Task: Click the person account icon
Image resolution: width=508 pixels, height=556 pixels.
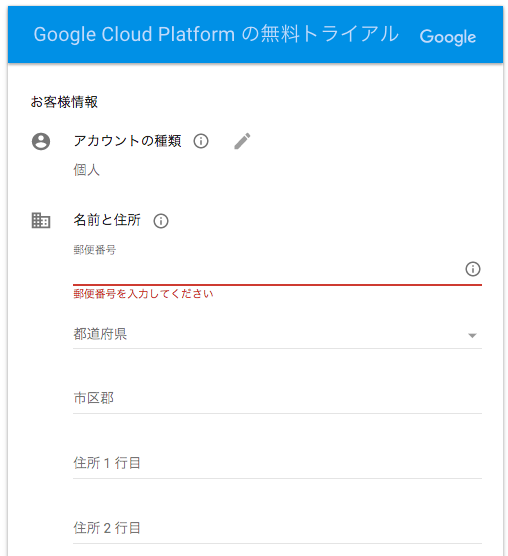Action: pyautogui.click(x=41, y=141)
